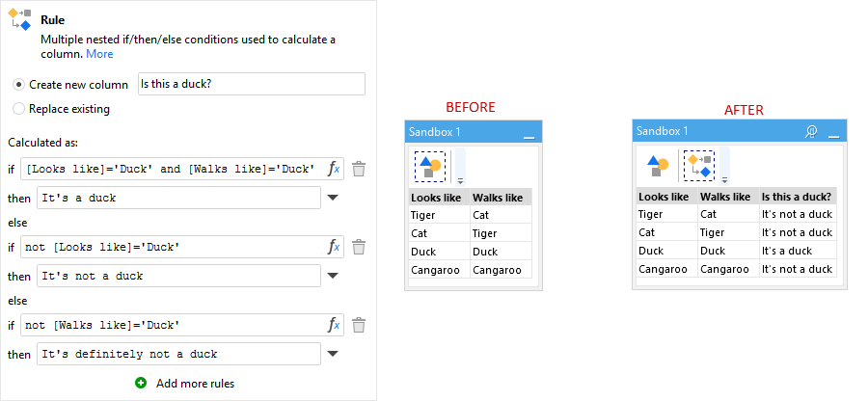Viewport: 868px width, 401px height.
Task: Open formula editor for first if condition
Action: coord(334,169)
